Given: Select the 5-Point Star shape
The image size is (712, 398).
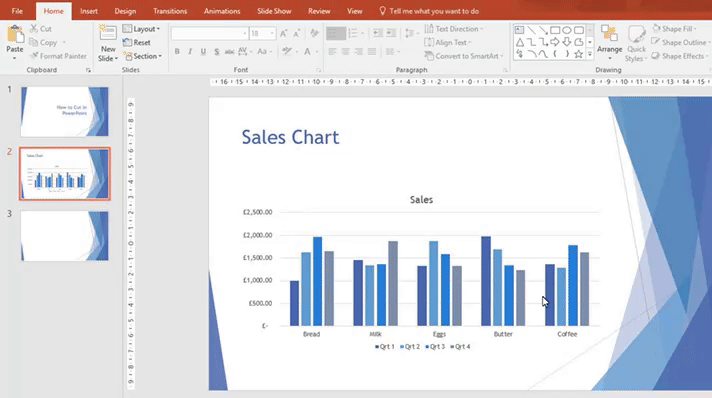Looking at the screenshot, I should tap(578, 54).
